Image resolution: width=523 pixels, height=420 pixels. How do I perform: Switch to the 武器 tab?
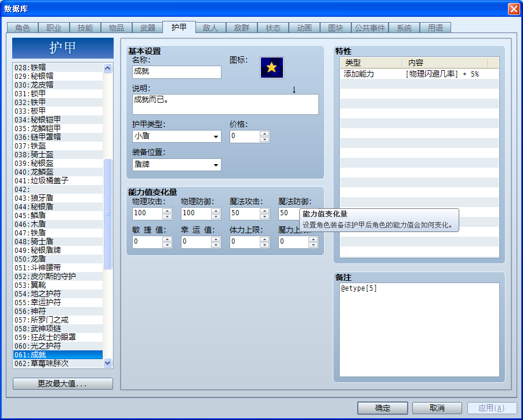coord(147,28)
